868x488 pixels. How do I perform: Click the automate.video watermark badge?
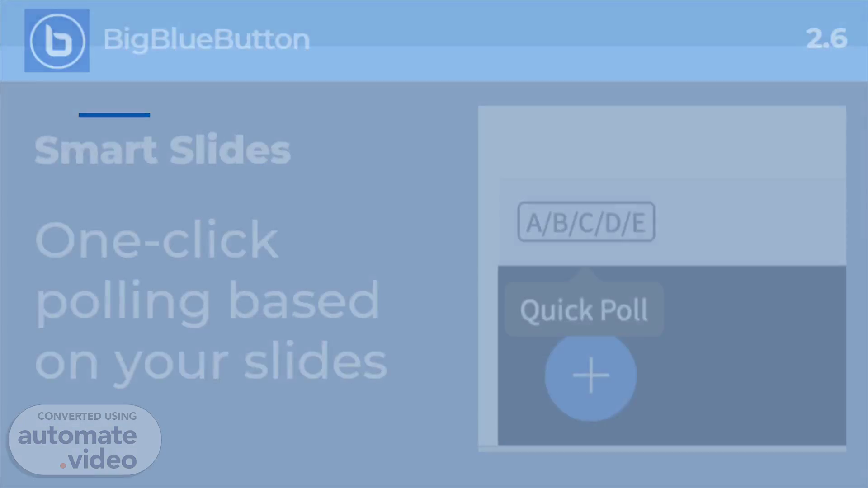pos(85,440)
